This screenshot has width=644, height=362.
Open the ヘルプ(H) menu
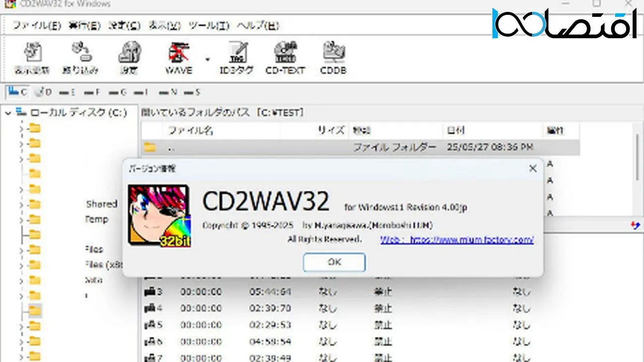[258, 26]
